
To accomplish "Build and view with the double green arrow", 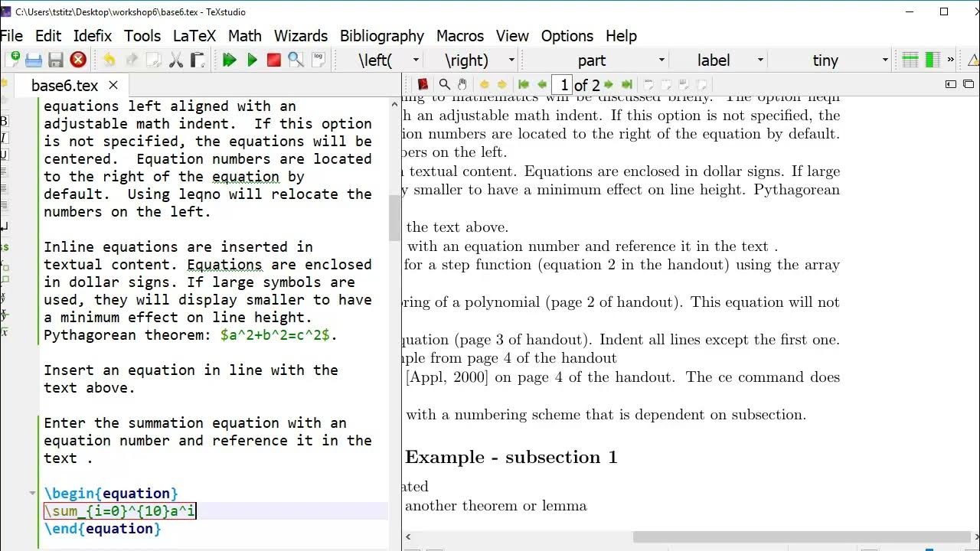I will pos(229,60).
